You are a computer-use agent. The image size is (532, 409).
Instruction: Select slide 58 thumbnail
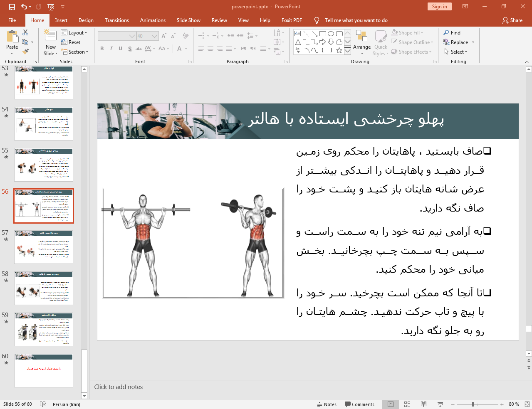[x=44, y=288]
